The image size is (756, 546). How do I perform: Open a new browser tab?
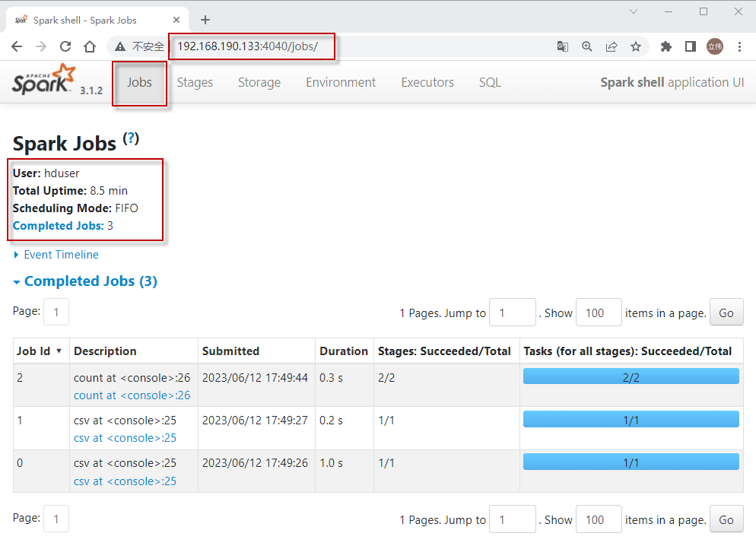[x=205, y=20]
